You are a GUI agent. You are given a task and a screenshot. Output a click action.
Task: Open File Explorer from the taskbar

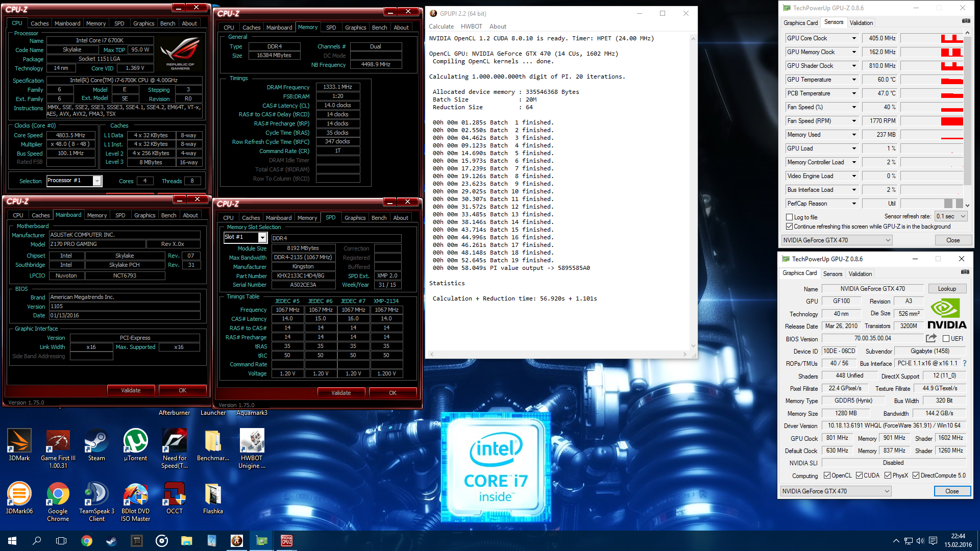pyautogui.click(x=187, y=541)
